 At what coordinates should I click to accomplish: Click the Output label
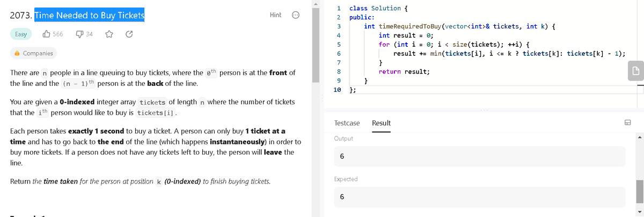point(343,138)
